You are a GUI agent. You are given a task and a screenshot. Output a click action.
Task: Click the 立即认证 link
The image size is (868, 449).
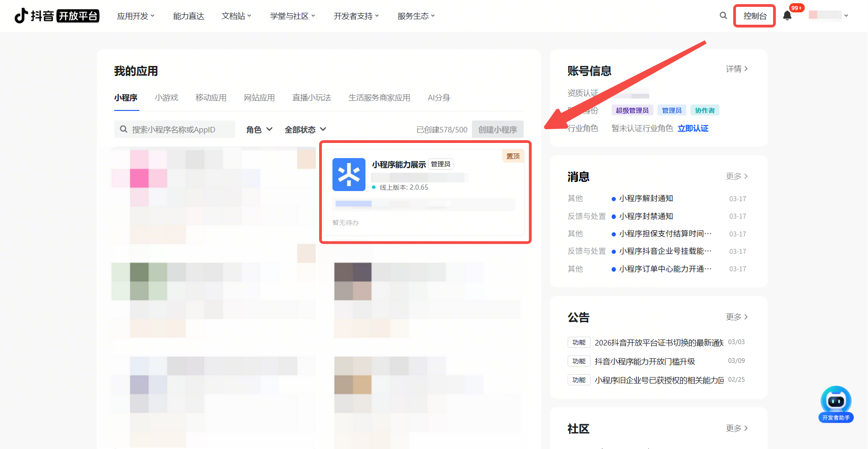(x=693, y=128)
